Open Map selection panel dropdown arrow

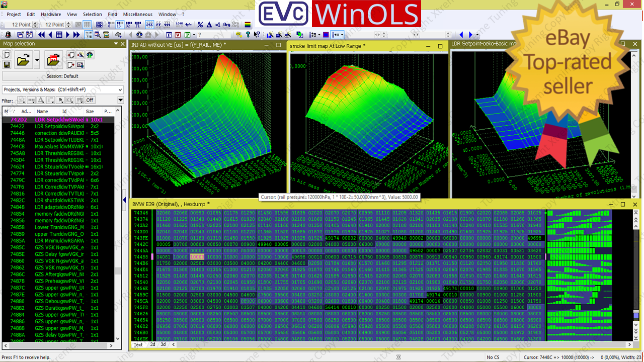[x=116, y=44]
